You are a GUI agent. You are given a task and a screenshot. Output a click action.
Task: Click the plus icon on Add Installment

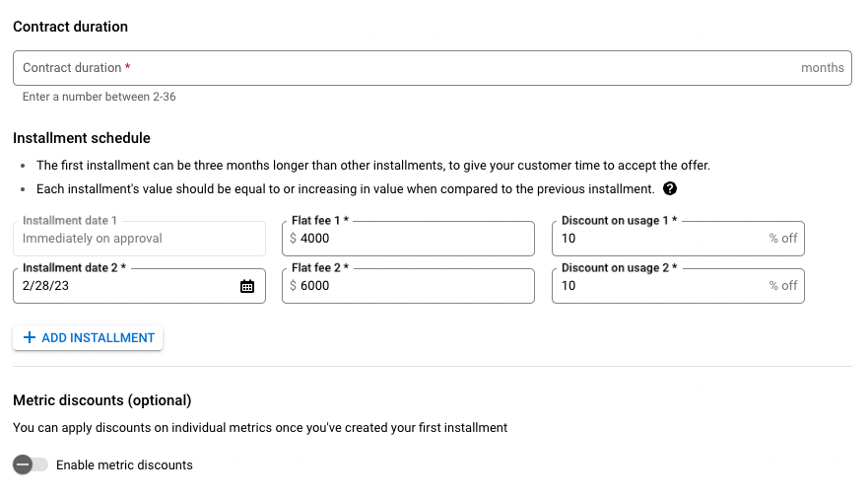tap(30, 337)
